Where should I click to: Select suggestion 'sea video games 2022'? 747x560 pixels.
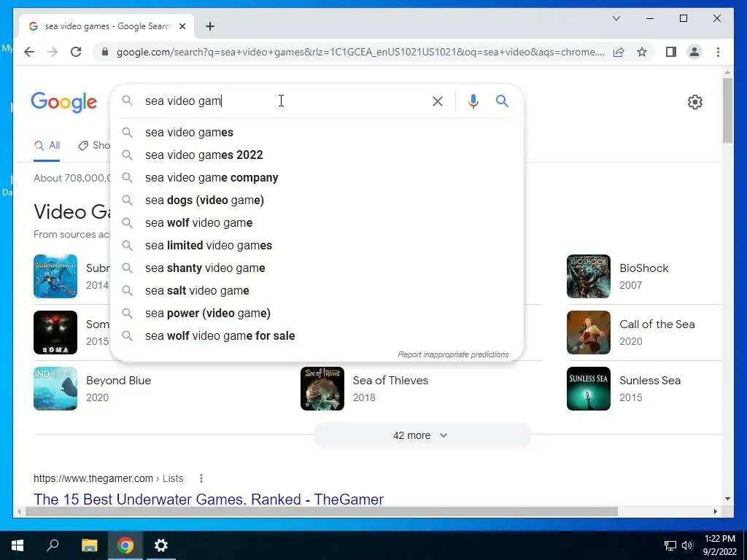pos(317,155)
